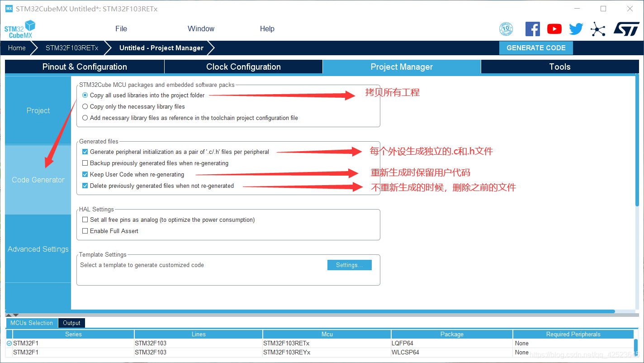Screen dimensions: 644x363
Task: Switch to Pinout & Configuration tab
Action: coord(85,67)
